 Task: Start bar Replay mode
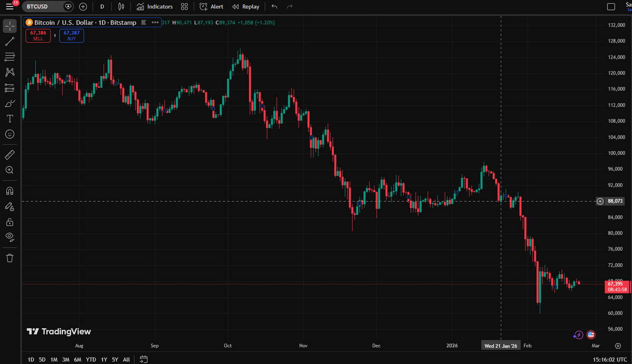pos(245,6)
